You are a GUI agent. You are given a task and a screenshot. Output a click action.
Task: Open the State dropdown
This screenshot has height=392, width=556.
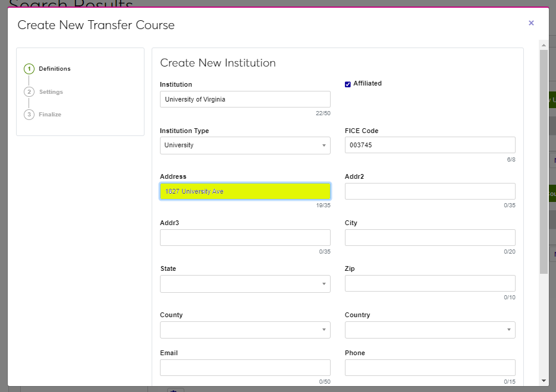245,284
